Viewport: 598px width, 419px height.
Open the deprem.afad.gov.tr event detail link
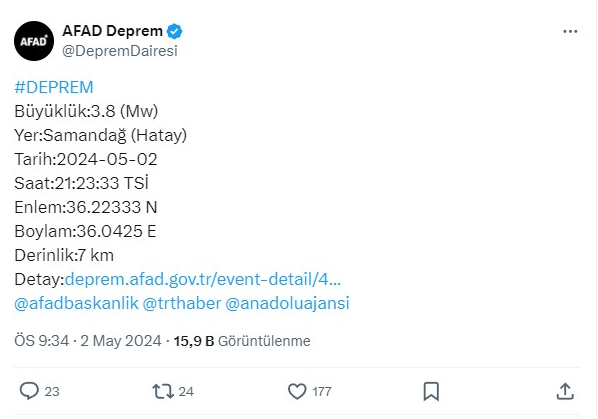(x=203, y=279)
